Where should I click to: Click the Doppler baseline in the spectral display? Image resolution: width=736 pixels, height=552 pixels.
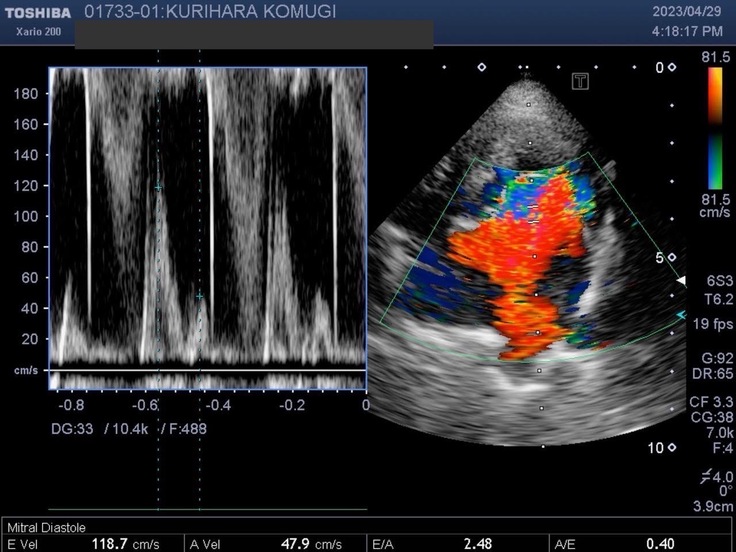(207, 371)
